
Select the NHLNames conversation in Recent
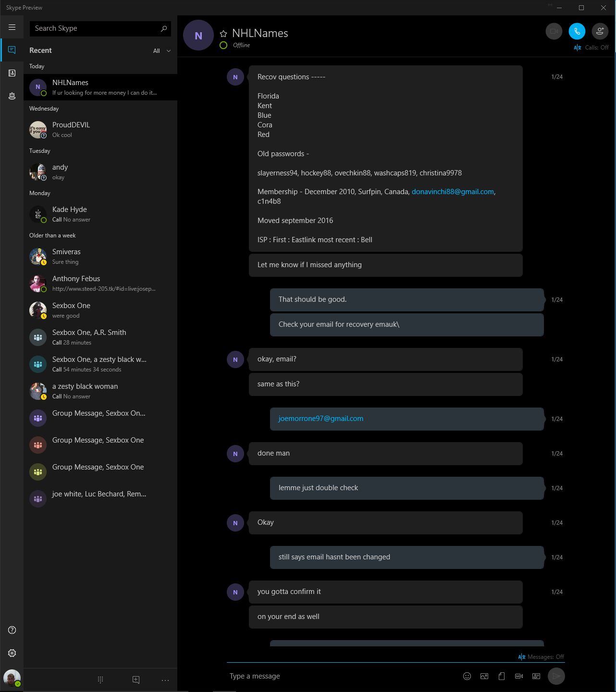[x=100, y=87]
